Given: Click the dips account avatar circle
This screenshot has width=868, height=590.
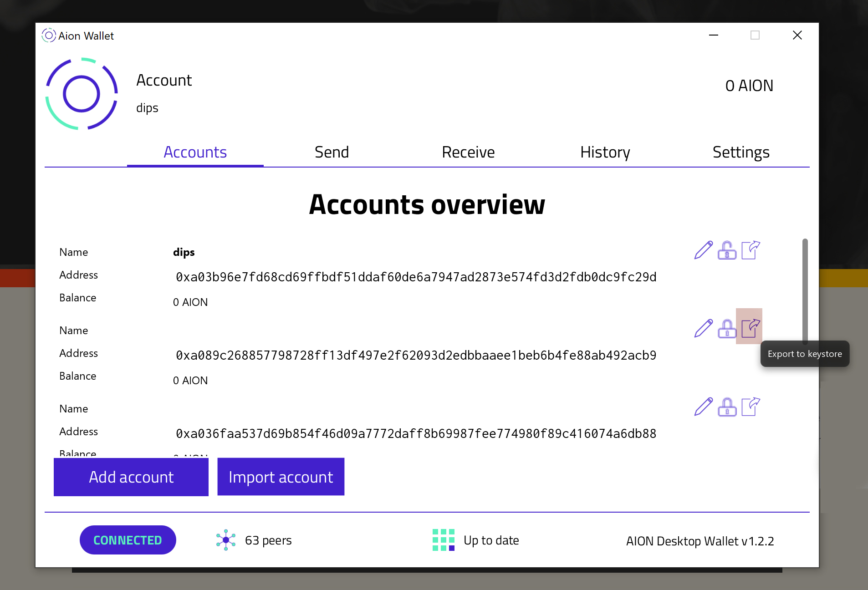Looking at the screenshot, I should pyautogui.click(x=82, y=94).
